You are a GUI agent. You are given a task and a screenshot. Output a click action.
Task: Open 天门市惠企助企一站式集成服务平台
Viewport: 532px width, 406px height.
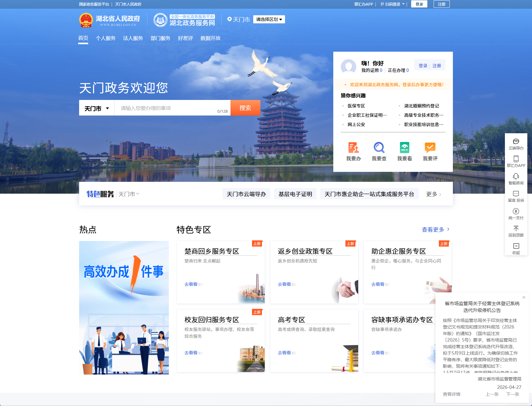click(x=369, y=194)
